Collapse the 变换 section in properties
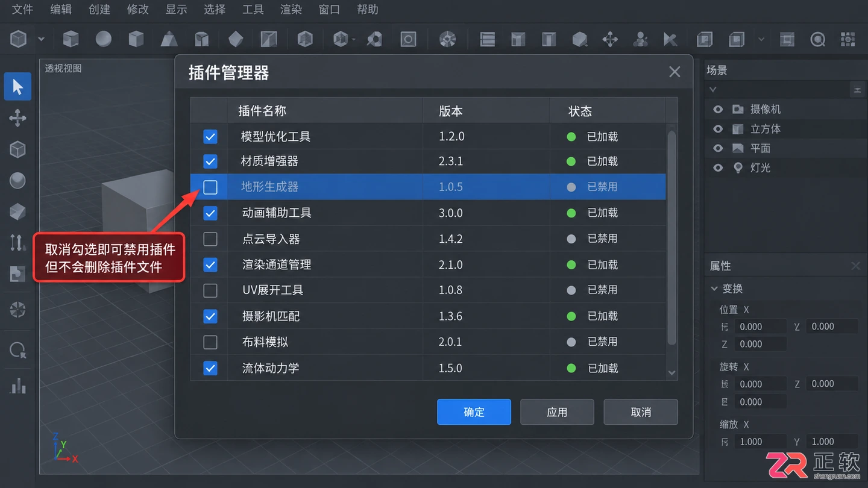868x488 pixels. pos(715,289)
